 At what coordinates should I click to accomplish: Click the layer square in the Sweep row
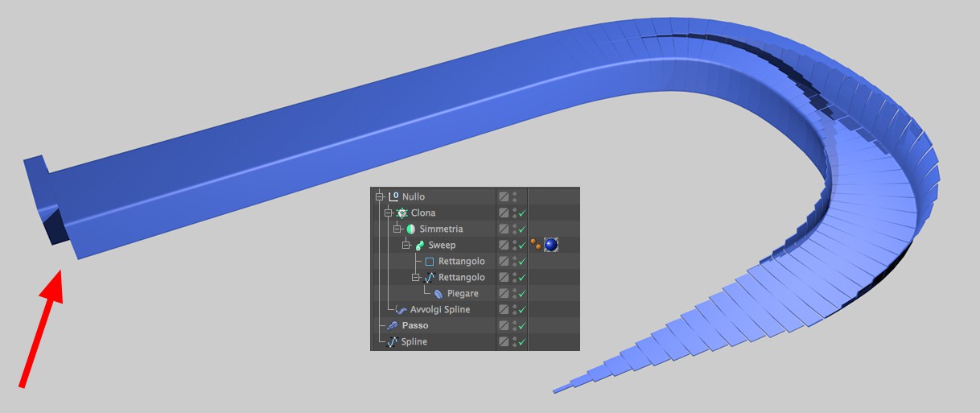pyautogui.click(x=504, y=245)
